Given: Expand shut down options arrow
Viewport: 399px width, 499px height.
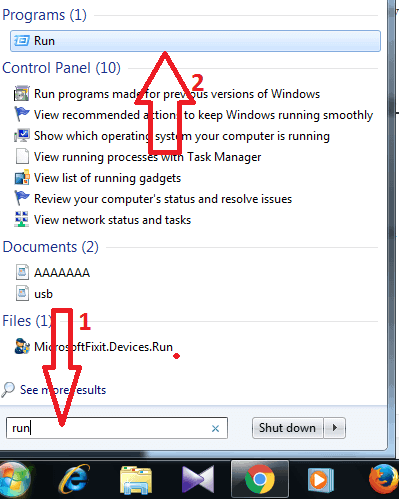Looking at the screenshot, I should click(334, 428).
